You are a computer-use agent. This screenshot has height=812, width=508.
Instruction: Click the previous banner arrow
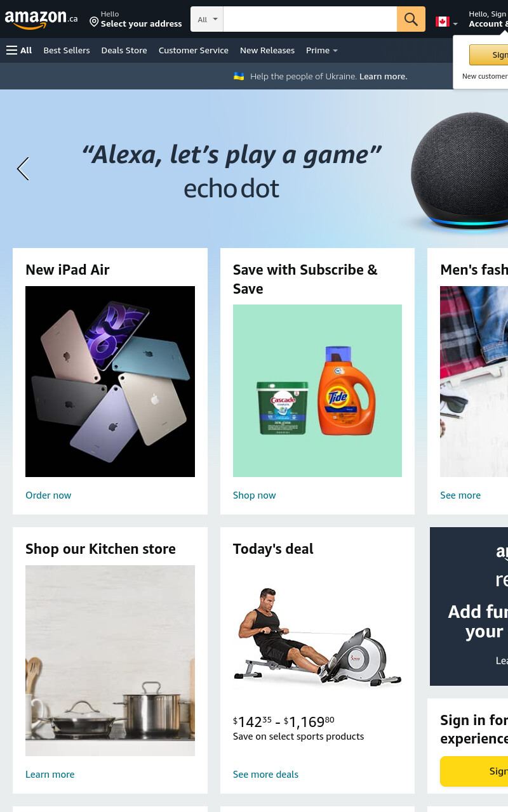pyautogui.click(x=23, y=169)
